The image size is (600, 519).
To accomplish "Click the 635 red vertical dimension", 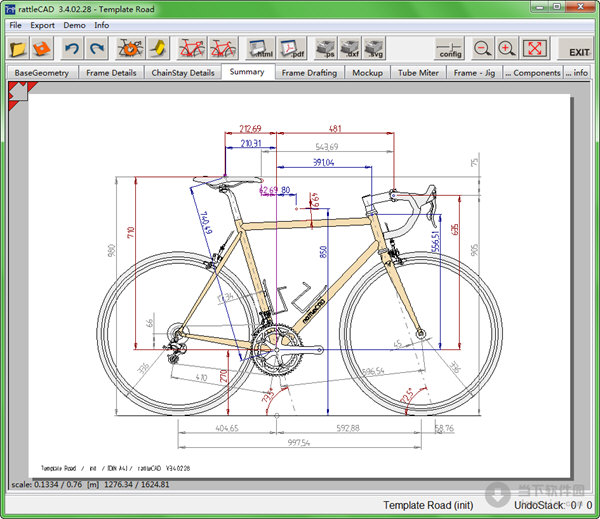I will (455, 230).
